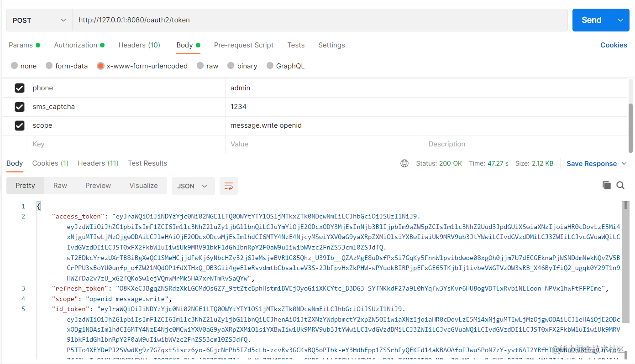Copy the response to clipboard
This screenshot has height=364, width=635.
click(606, 185)
